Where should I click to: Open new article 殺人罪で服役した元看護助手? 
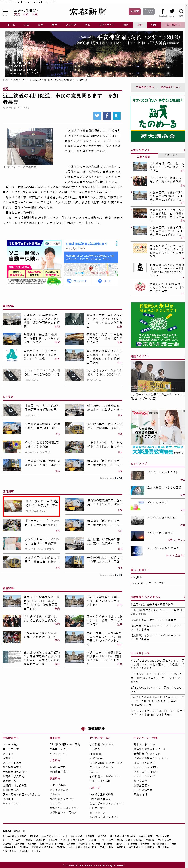point(31,658)
